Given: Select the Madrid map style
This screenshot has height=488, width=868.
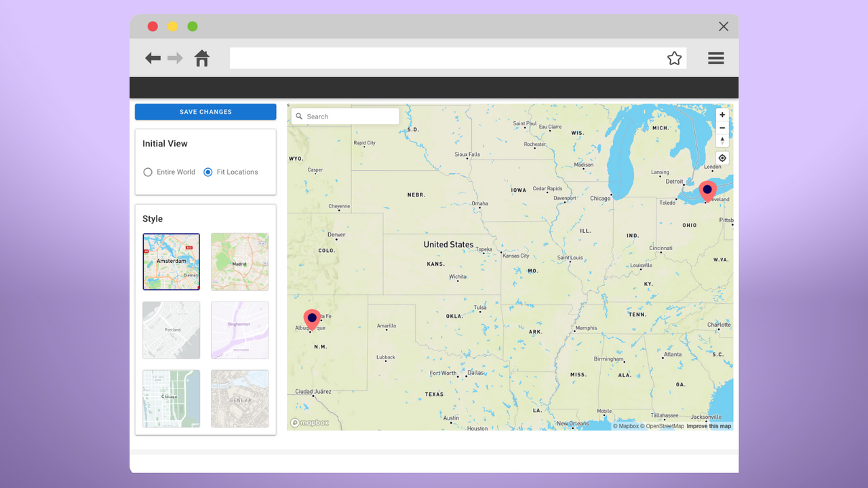Looking at the screenshot, I should click(x=239, y=262).
